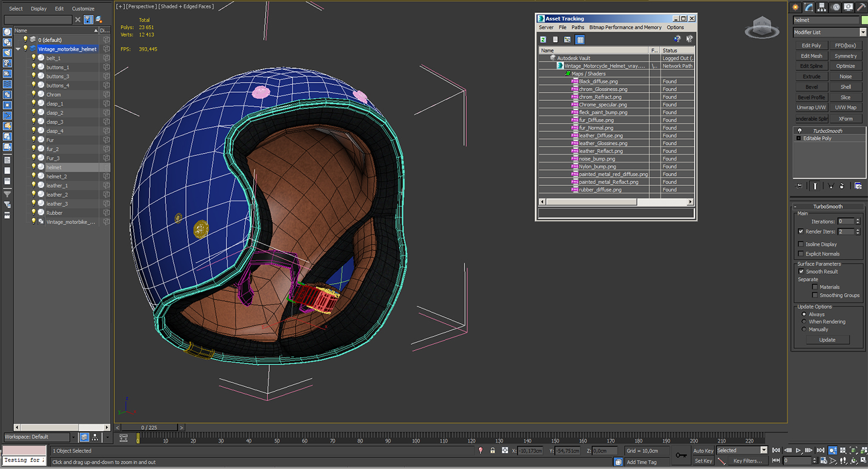
Task: Toggle geometry display filter sphere icon
Action: click(7, 32)
